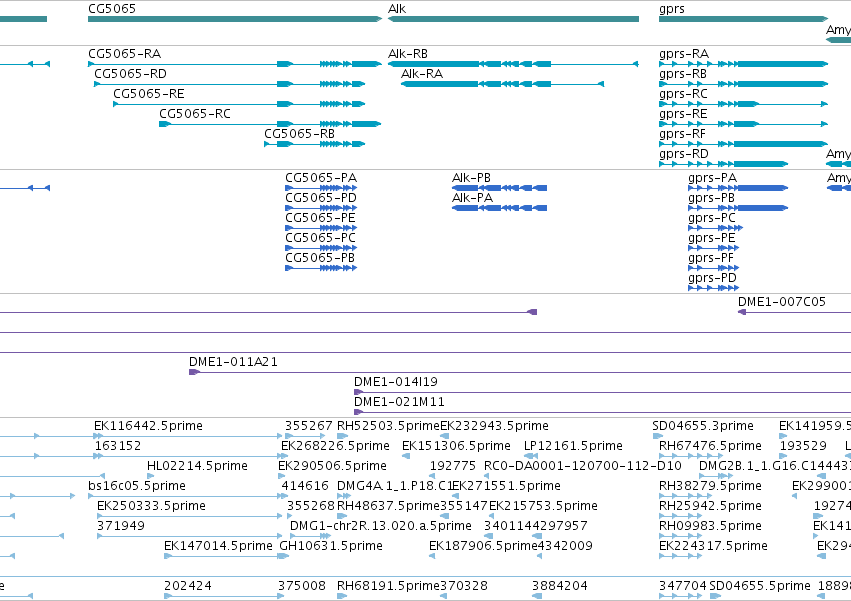Select the GH10631.5prime EST label
The width and height of the screenshot is (851, 601).
(x=331, y=546)
